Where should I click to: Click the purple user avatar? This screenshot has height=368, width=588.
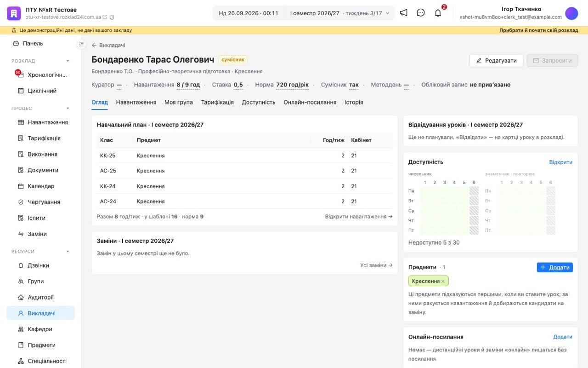571,13
